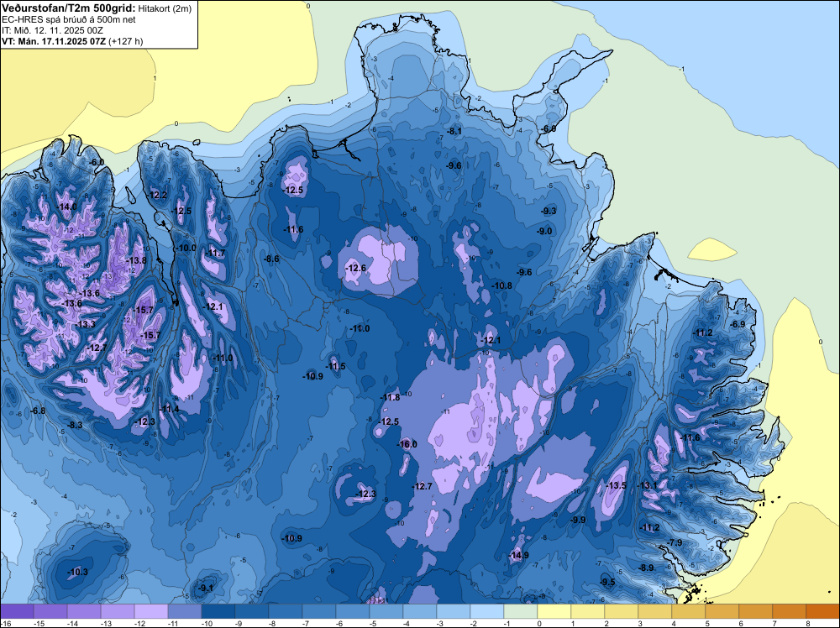Select the 'EC-HRES spá brúuð á 500m net' line

(69, 20)
